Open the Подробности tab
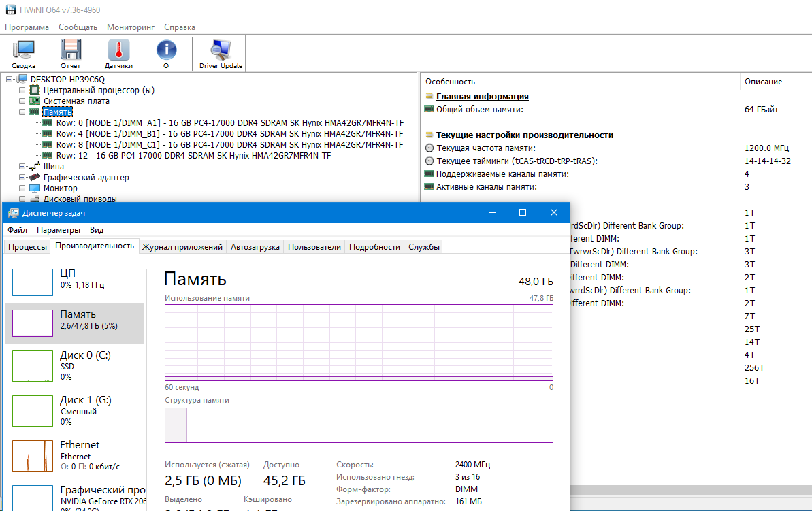The image size is (812, 511). [x=374, y=247]
